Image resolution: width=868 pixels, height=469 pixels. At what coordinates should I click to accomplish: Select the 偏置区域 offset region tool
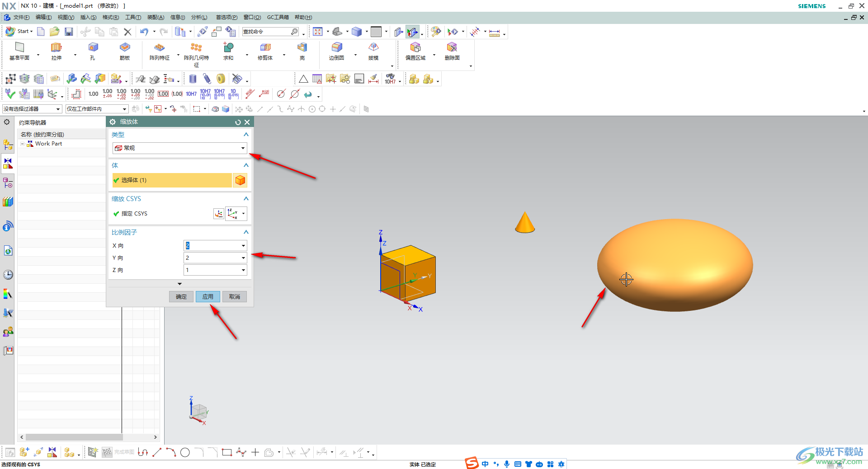[415, 51]
